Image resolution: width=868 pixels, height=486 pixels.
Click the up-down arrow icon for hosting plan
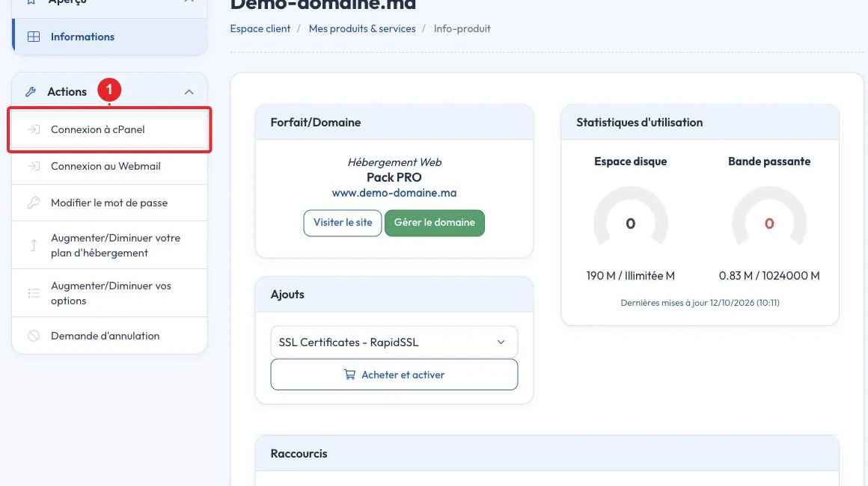(x=34, y=245)
